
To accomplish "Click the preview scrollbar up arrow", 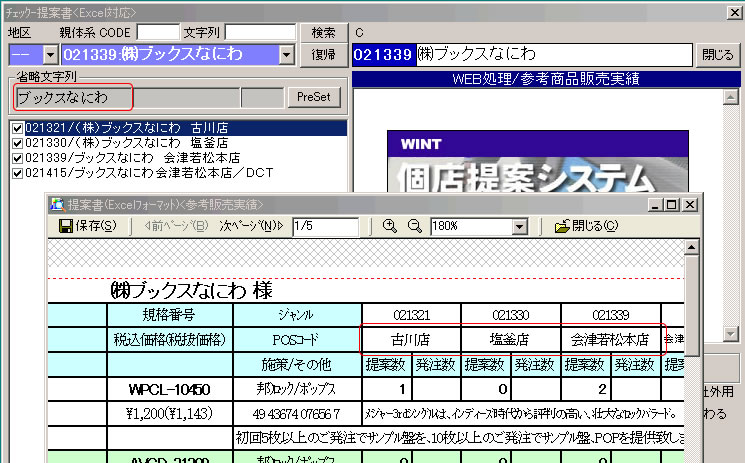I will click(691, 247).
